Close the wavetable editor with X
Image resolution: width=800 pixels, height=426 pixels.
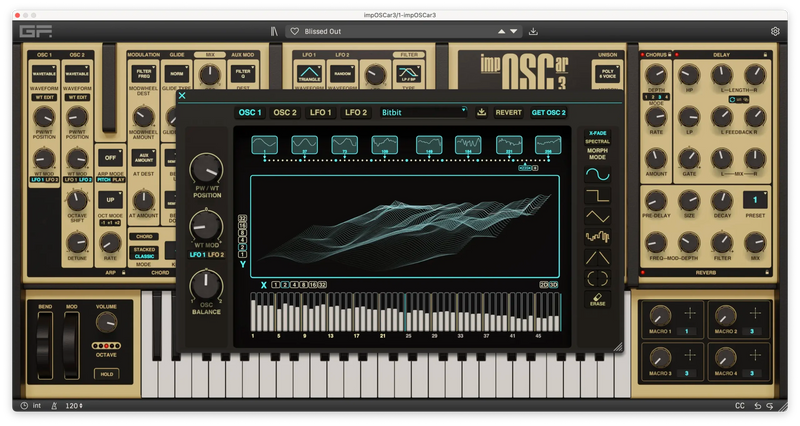(x=182, y=97)
